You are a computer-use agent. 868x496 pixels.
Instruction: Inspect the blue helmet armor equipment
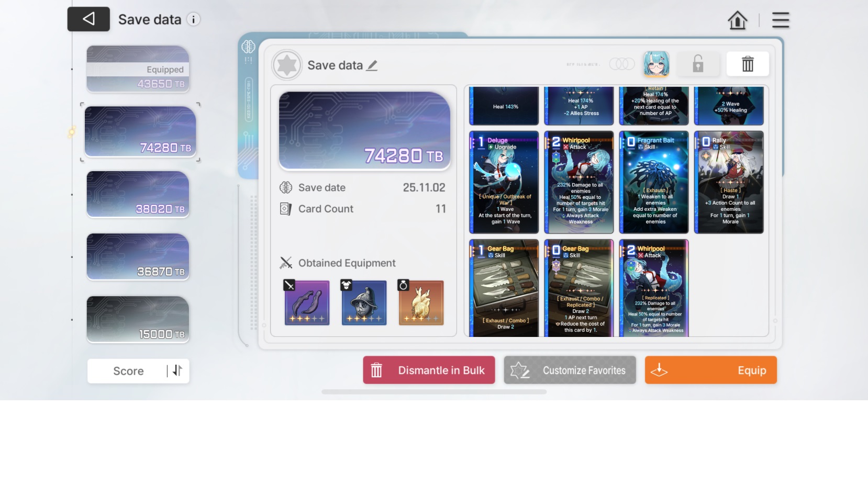coord(364,303)
